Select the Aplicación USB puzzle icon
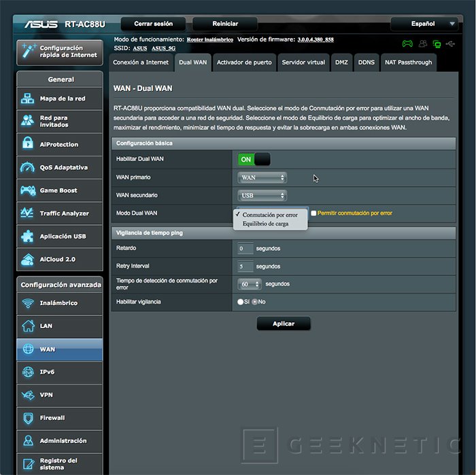This screenshot has height=475, width=476. pyautogui.click(x=27, y=236)
